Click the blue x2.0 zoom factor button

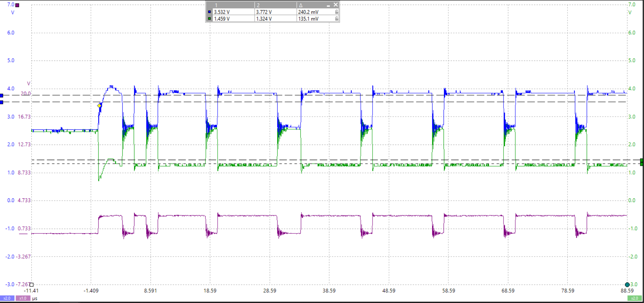(x=7, y=298)
